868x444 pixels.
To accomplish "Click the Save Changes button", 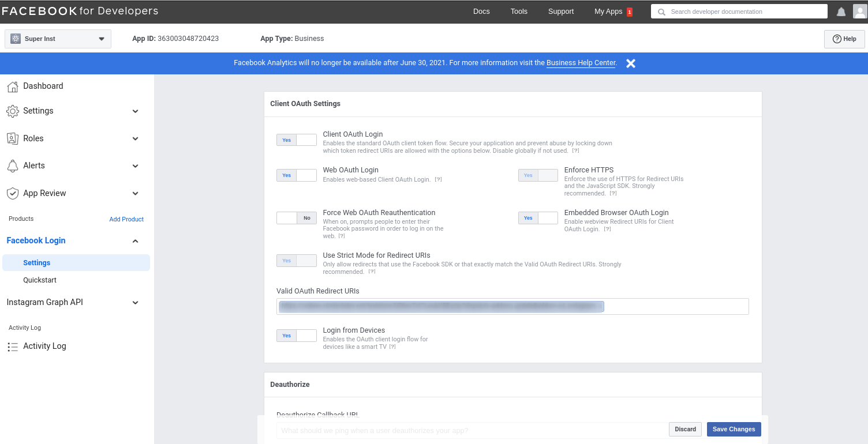I will coord(734,430).
